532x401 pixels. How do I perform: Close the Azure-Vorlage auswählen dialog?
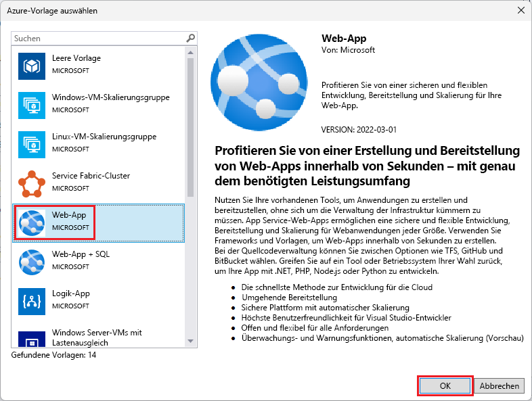point(521,11)
